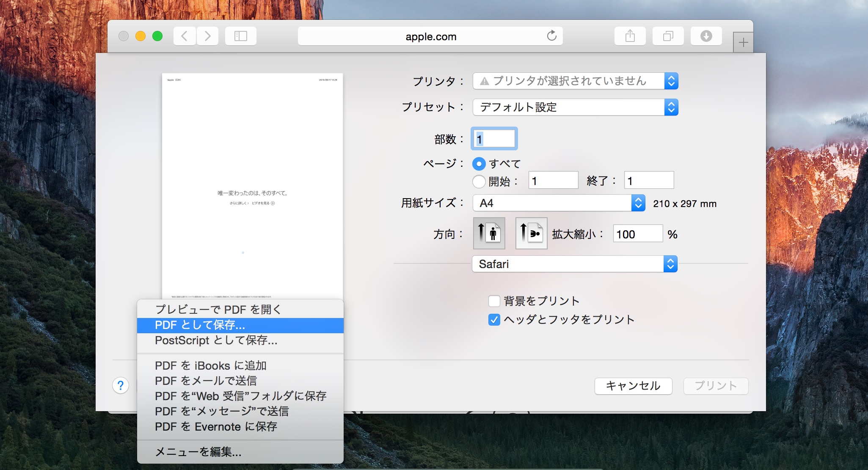The height and width of the screenshot is (470, 868).
Task: Open the 用紙サイズ A4 dropdown
Action: [558, 203]
